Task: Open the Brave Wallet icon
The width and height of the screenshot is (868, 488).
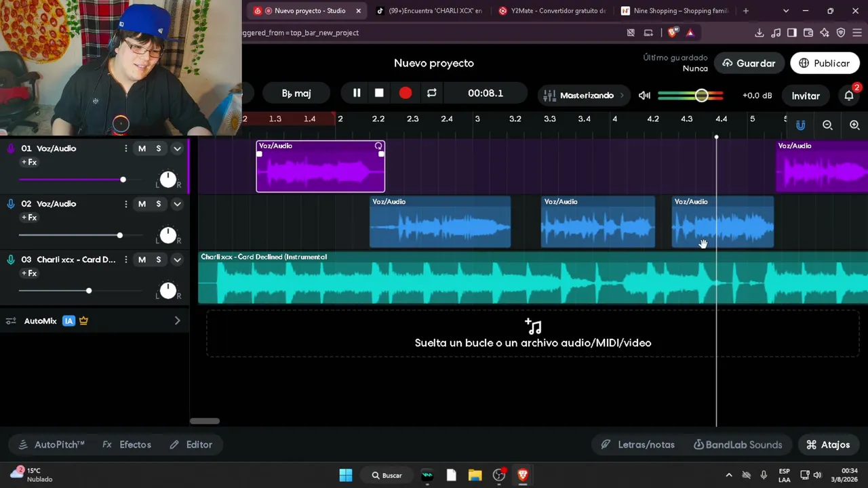Action: coord(808,33)
